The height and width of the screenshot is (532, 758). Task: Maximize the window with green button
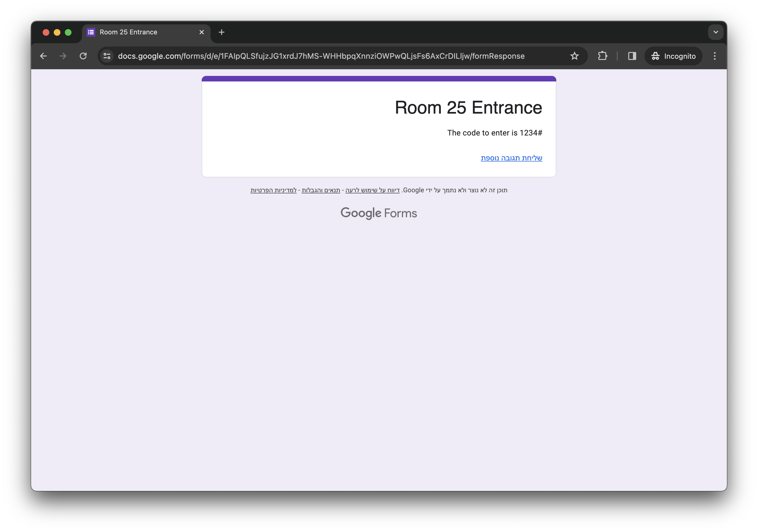pyautogui.click(x=68, y=32)
